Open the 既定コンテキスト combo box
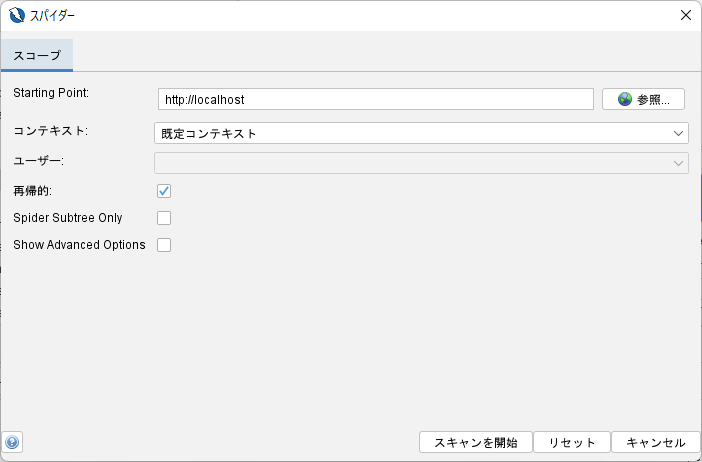The height and width of the screenshot is (462, 702). point(421,133)
